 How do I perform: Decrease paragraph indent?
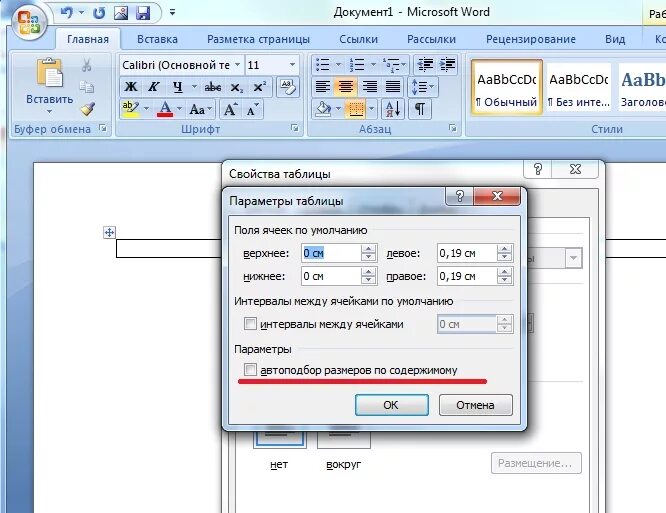point(425,65)
